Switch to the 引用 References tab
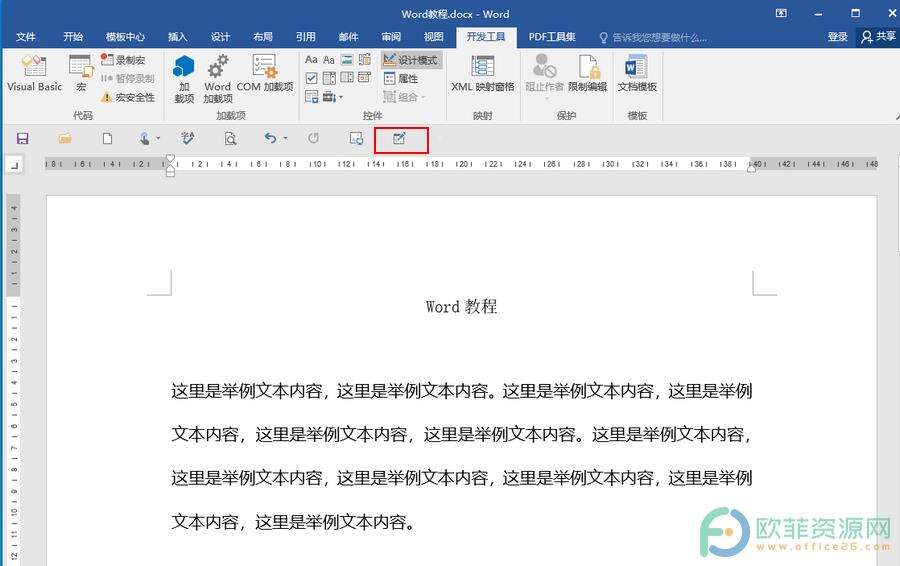Screen dimensions: 900x566 tap(305, 37)
